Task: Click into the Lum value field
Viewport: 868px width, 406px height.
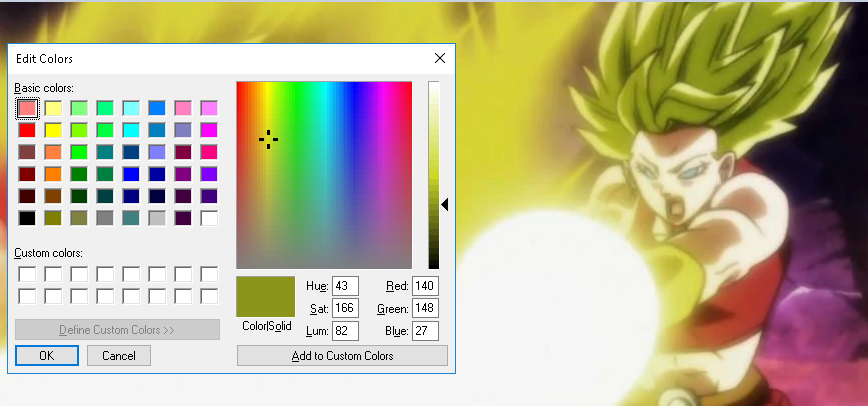Action: point(345,331)
